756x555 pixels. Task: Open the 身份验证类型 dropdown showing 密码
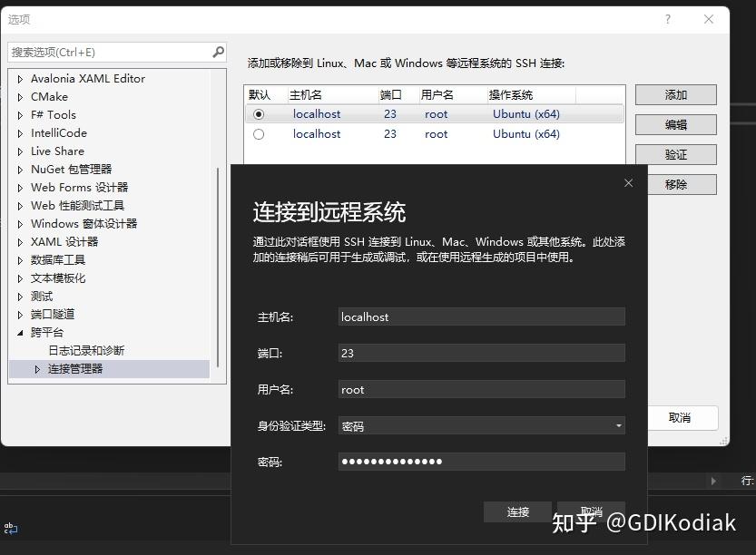click(x=618, y=425)
